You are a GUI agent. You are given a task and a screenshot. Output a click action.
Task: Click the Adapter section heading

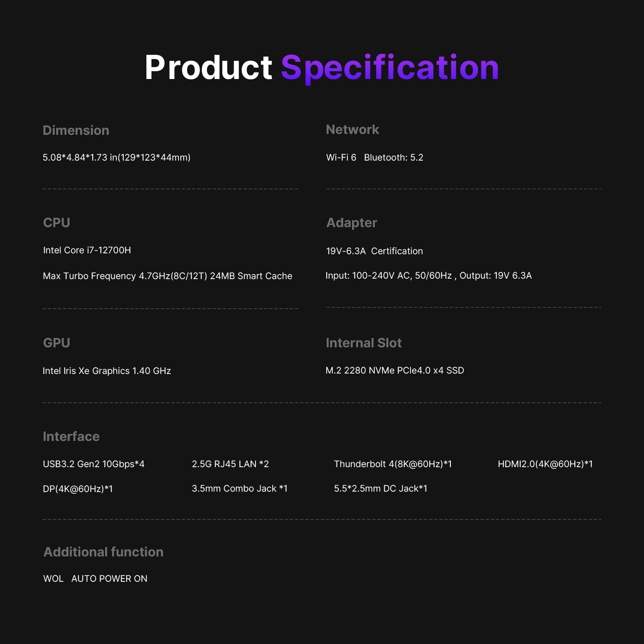352,223
